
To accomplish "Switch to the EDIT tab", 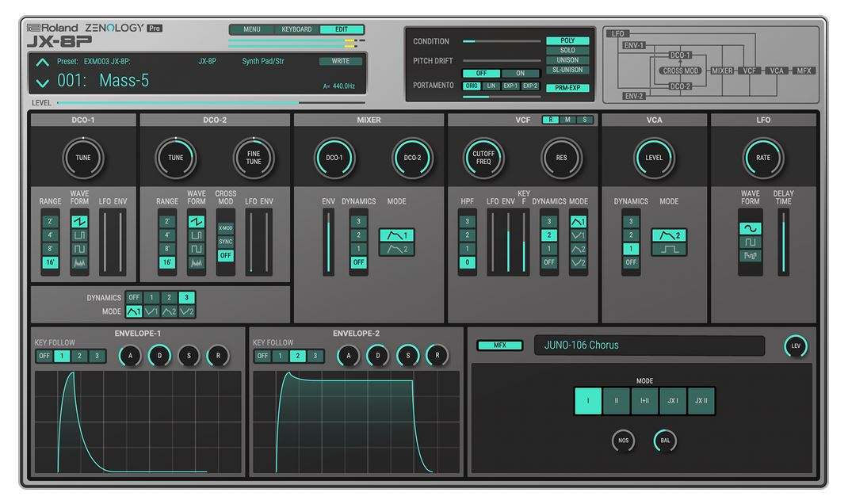I will (x=342, y=29).
